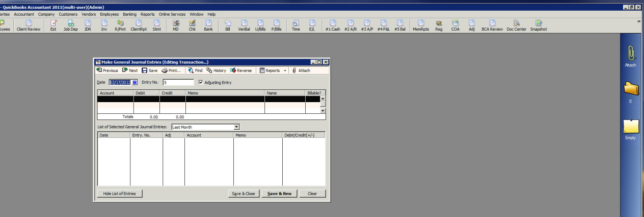Open the Reports dropdown arrow in journal window
The height and width of the screenshot is (217, 644).
[x=285, y=70]
